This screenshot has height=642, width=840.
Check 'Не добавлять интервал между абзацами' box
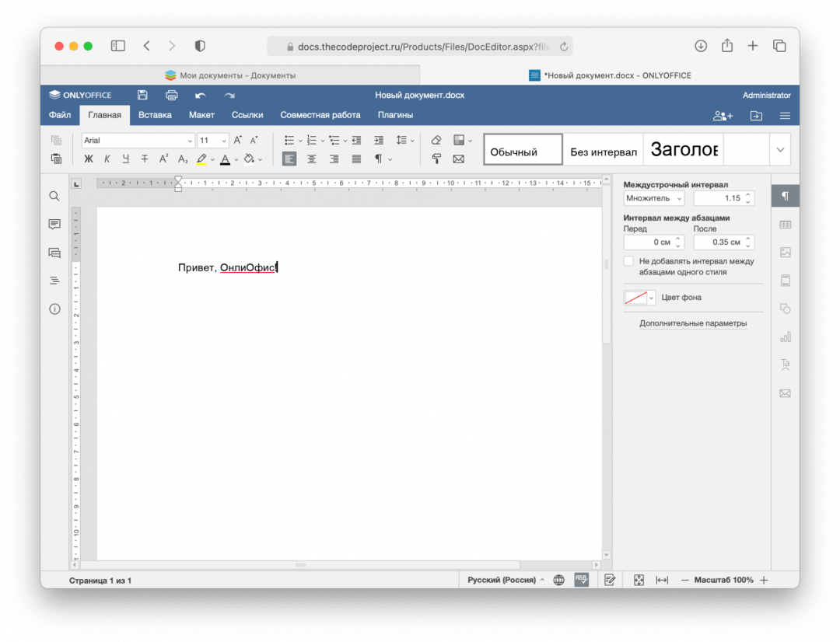coord(628,262)
